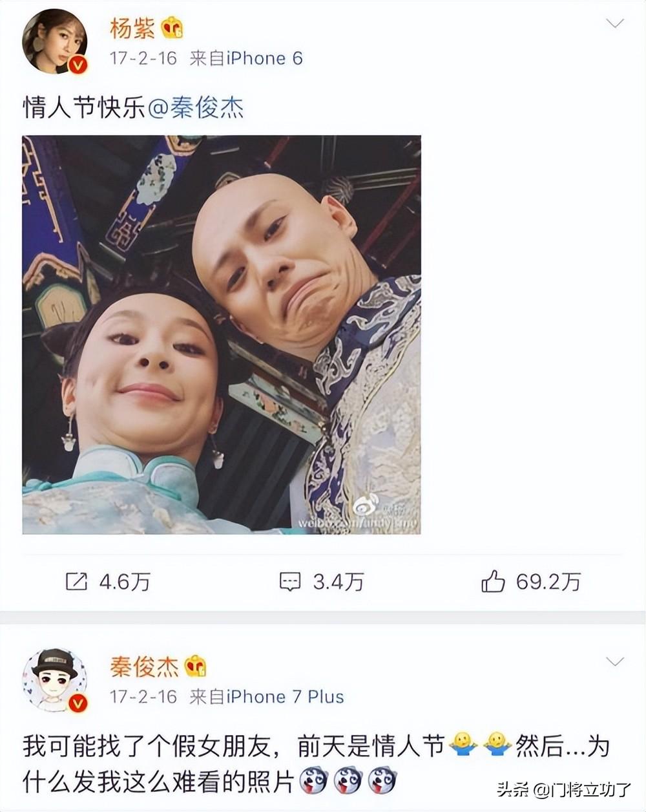Open 秦俊杰's cartoon profile avatar

54,679
